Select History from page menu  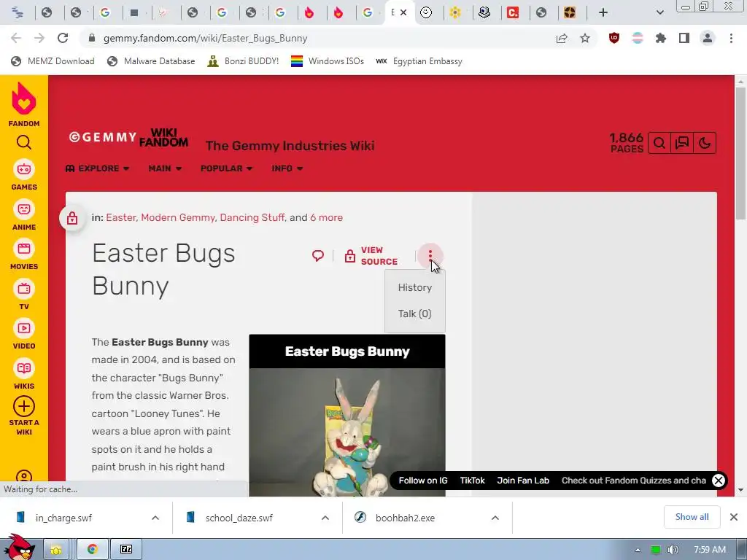(x=415, y=287)
